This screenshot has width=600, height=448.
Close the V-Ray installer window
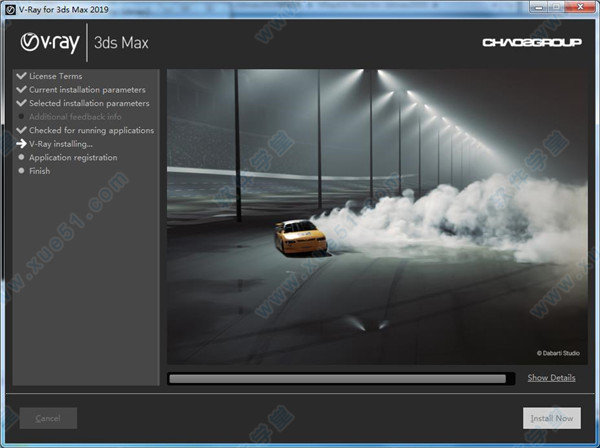click(x=580, y=7)
